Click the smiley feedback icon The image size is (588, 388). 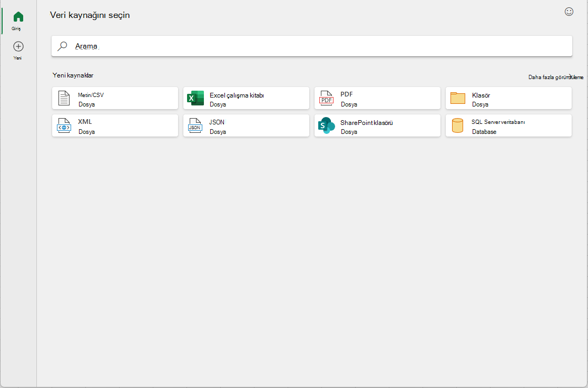click(x=569, y=12)
